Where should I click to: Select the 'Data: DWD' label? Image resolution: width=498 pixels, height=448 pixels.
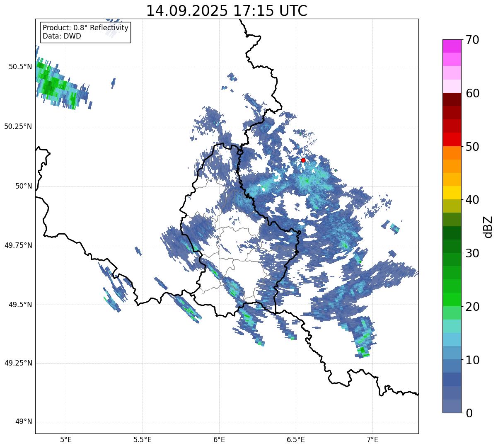62,36
